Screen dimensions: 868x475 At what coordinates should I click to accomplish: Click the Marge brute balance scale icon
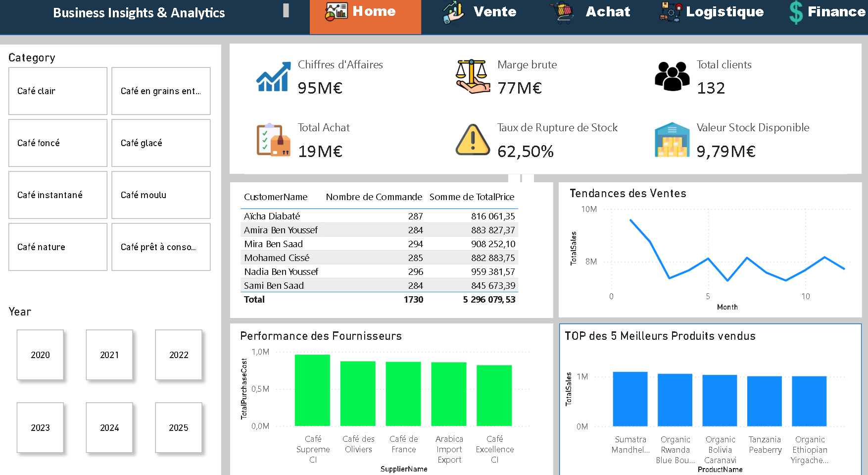coord(472,77)
